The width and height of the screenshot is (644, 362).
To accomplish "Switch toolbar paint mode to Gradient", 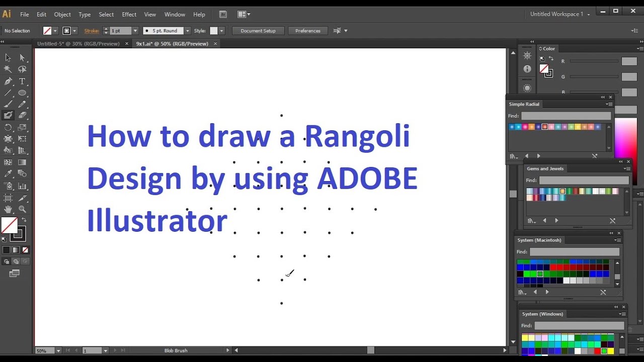I will coord(16,250).
